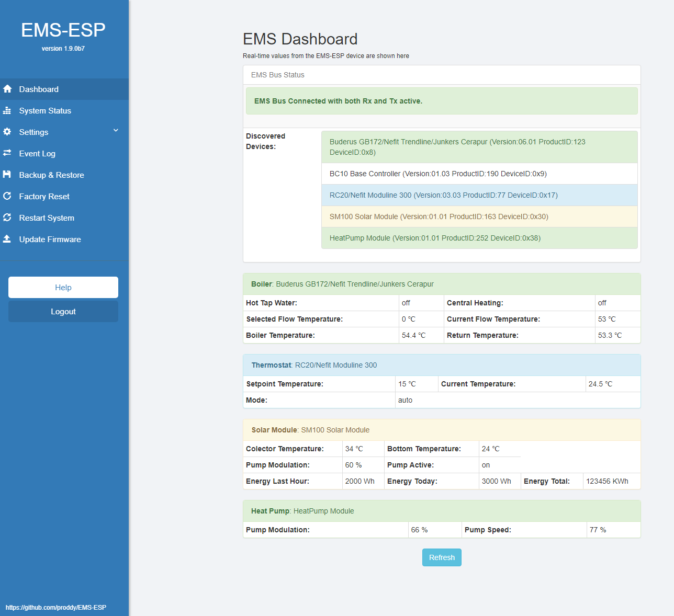Viewport: 674px width, 616px height.
Task: Select the SM100 Solar Module device entry
Action: tap(438, 216)
